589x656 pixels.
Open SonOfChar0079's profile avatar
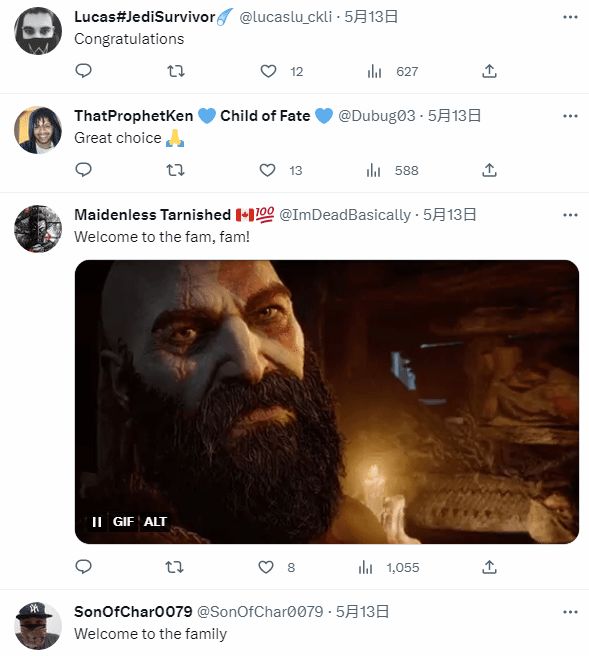point(38,626)
